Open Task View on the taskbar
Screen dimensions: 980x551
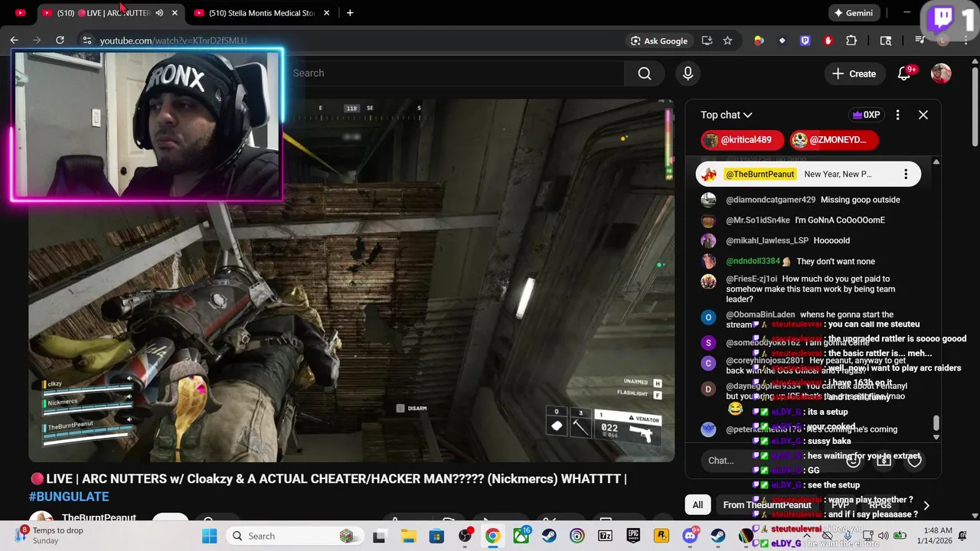[380, 536]
